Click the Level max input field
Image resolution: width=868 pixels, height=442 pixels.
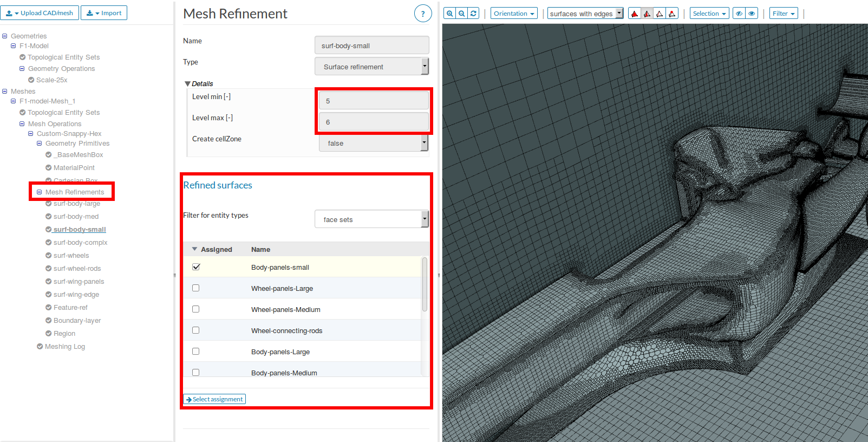pos(374,122)
